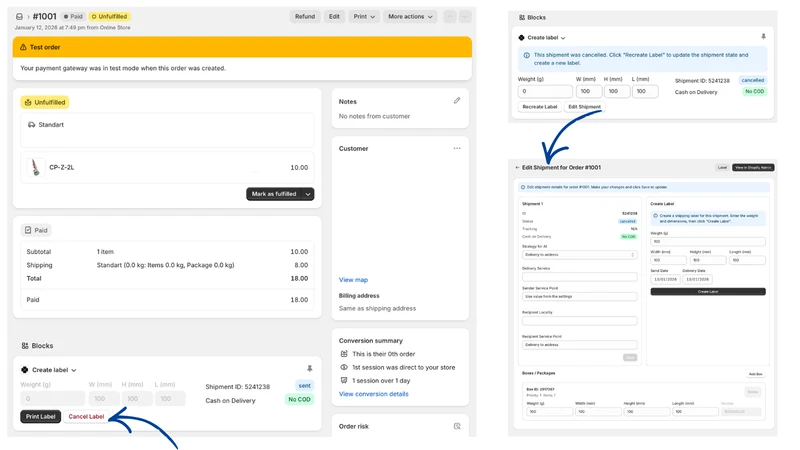The image size is (800, 450).
Task: Expand the arrow beside Mark as fulfilled
Action: tap(308, 194)
